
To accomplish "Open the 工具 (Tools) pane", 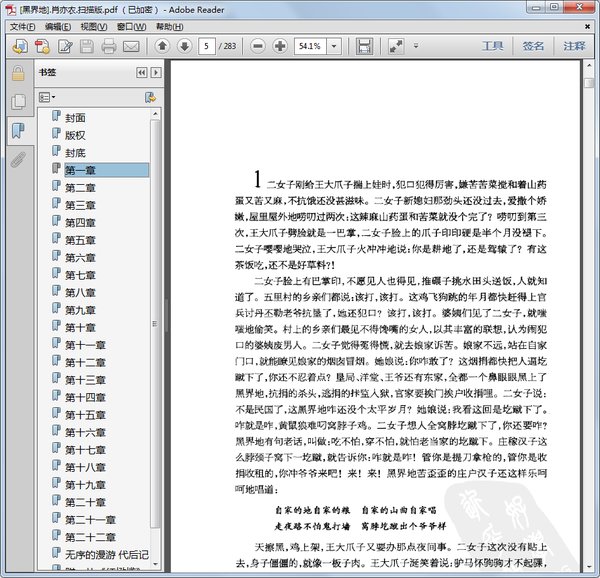I will click(x=493, y=47).
